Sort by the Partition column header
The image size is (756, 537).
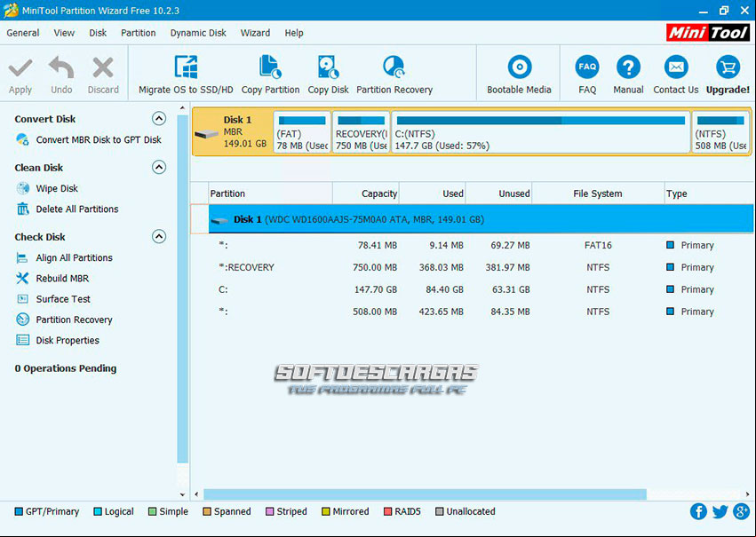(270, 193)
